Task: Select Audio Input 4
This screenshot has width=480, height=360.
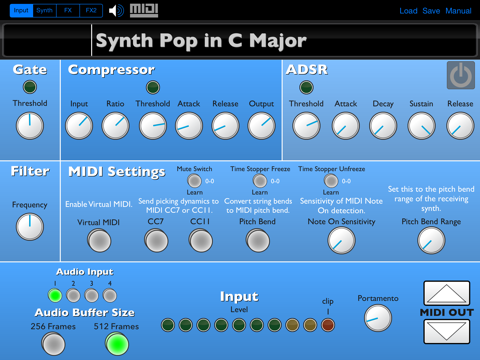Action: click(x=110, y=295)
